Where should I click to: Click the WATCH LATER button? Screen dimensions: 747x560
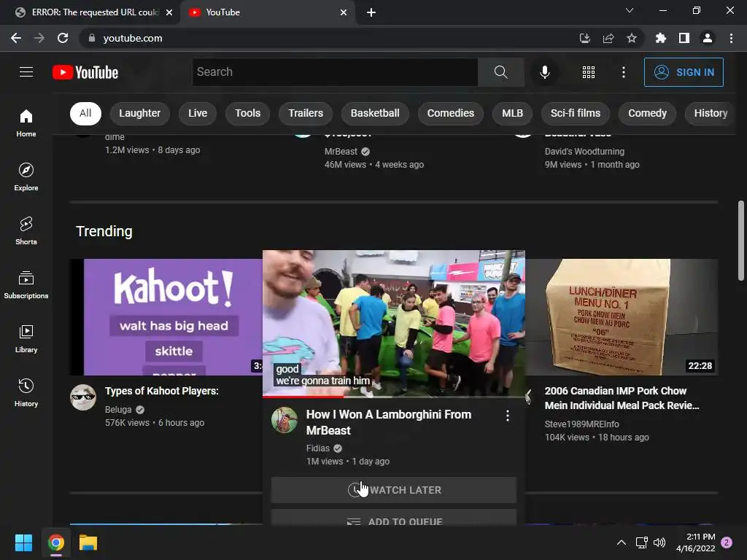pos(393,490)
